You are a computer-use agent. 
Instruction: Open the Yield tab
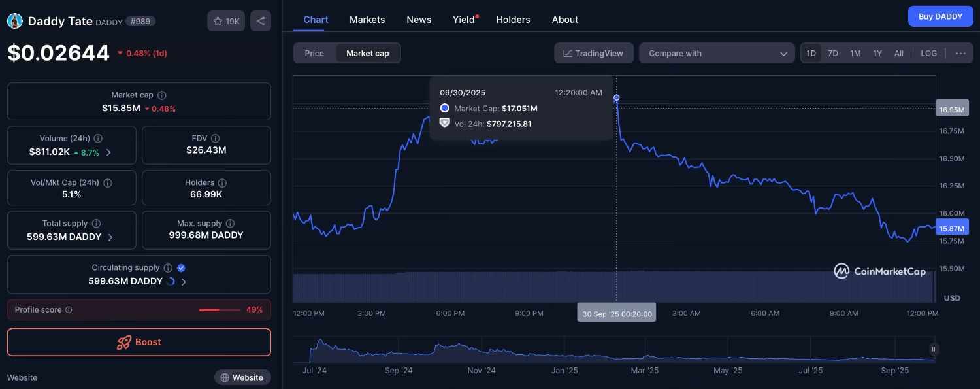tap(465, 20)
